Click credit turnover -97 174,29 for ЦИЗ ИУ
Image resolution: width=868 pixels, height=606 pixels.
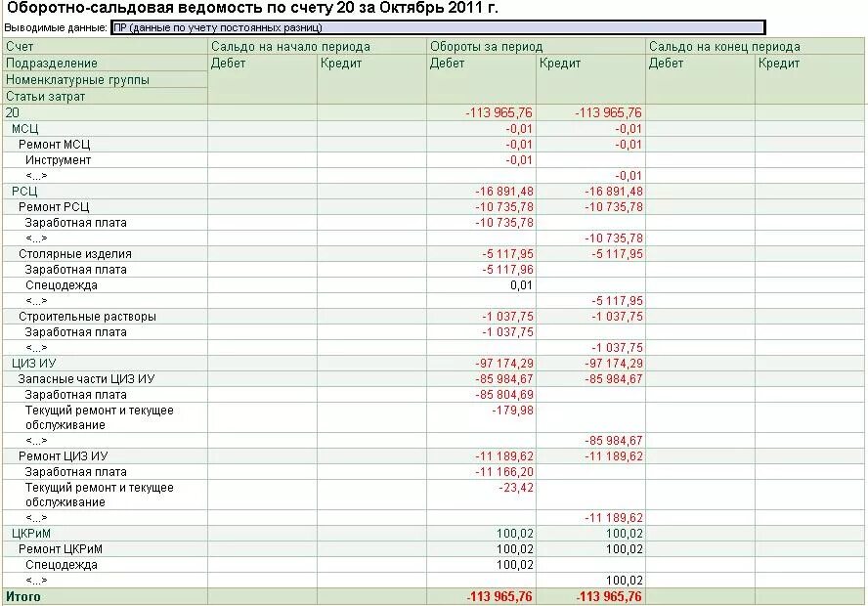point(614,364)
